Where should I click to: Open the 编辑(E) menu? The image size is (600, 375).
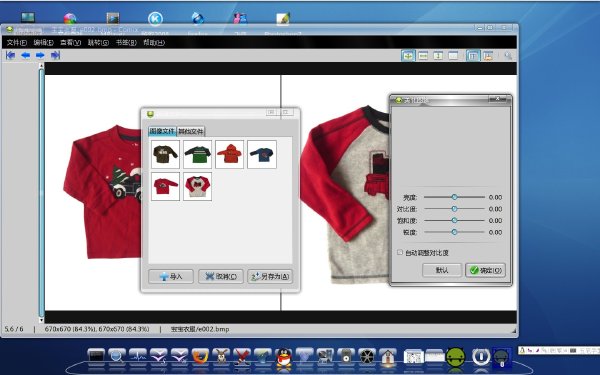43,42
